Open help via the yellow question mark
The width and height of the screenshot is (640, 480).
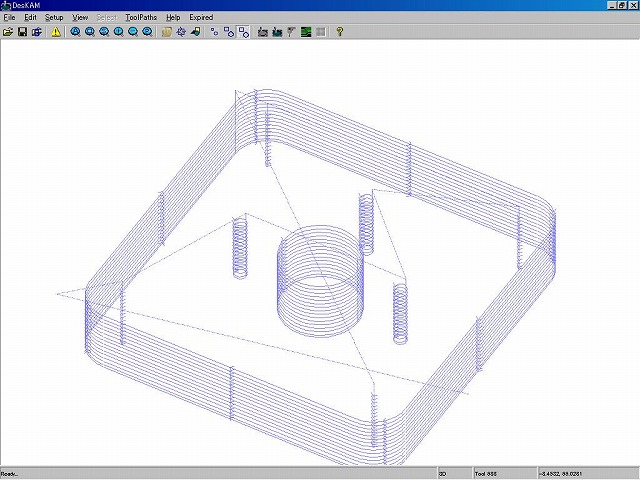(x=340, y=32)
